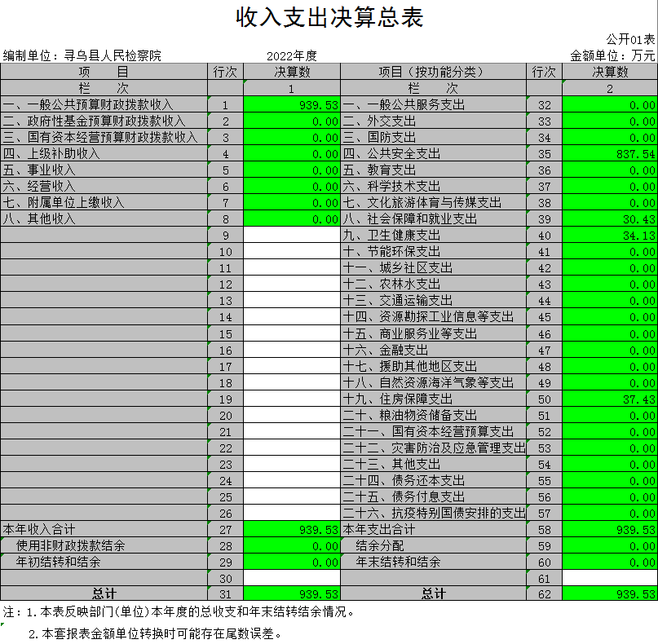This screenshot has height=644, width=658.
Task: Click the 2022年度 label
Action: point(292,55)
